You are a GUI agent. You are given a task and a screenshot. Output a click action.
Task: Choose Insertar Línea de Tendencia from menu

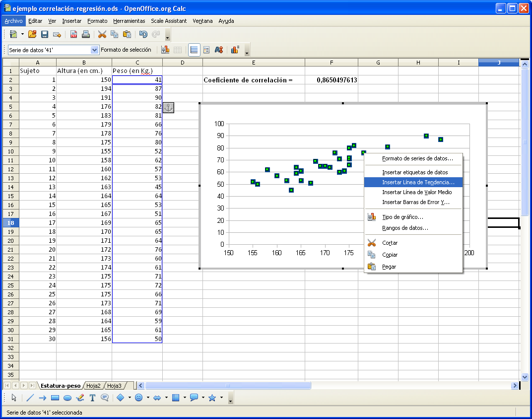pos(418,182)
